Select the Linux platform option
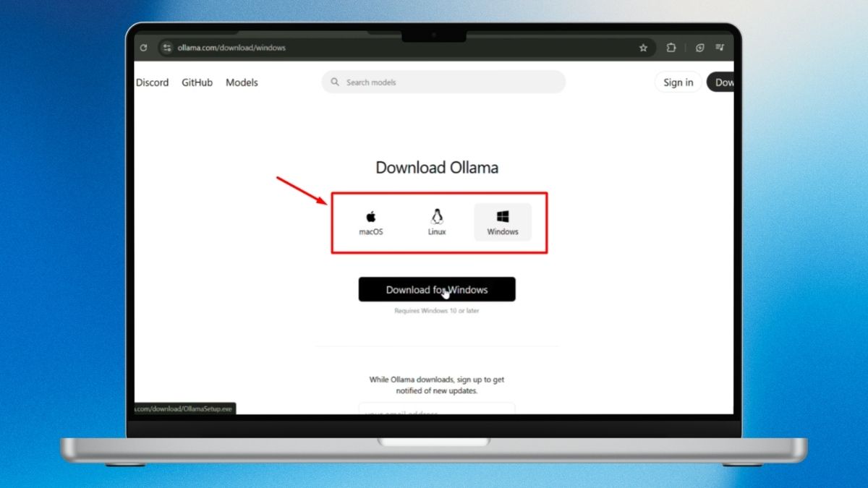 [x=437, y=223]
